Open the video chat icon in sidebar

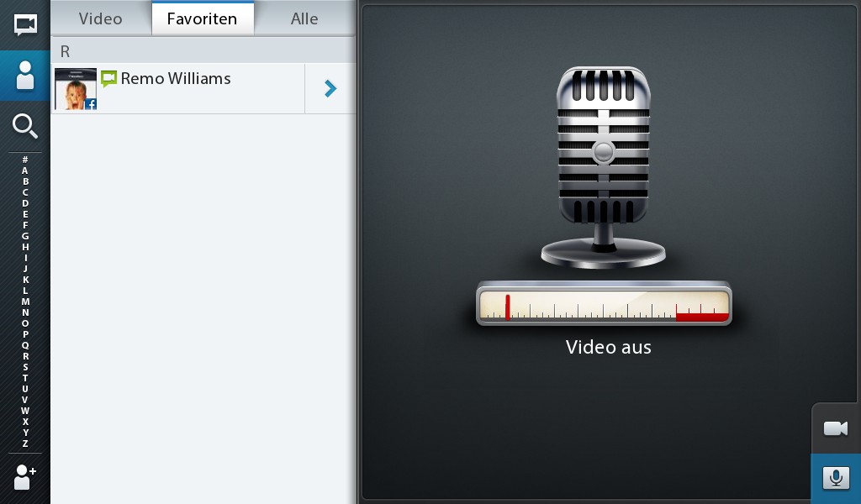[25, 24]
